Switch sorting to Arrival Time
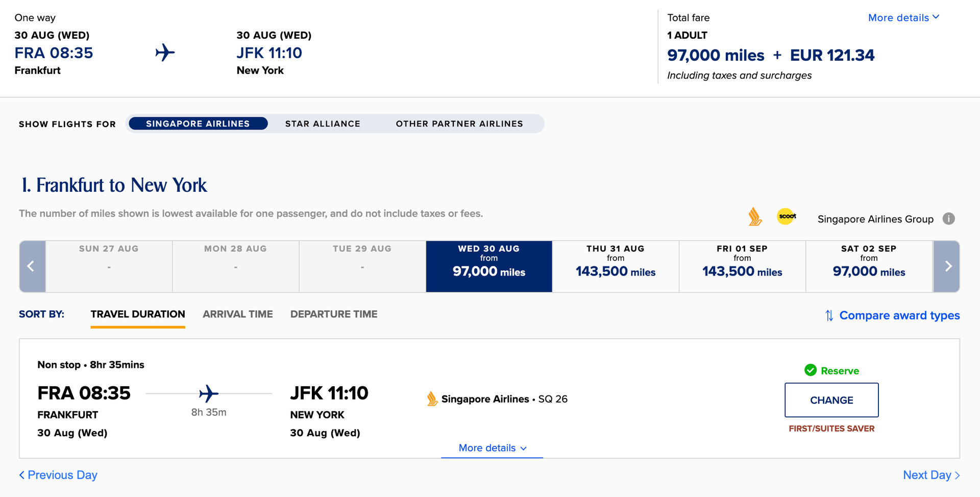980x497 pixels. tap(237, 314)
